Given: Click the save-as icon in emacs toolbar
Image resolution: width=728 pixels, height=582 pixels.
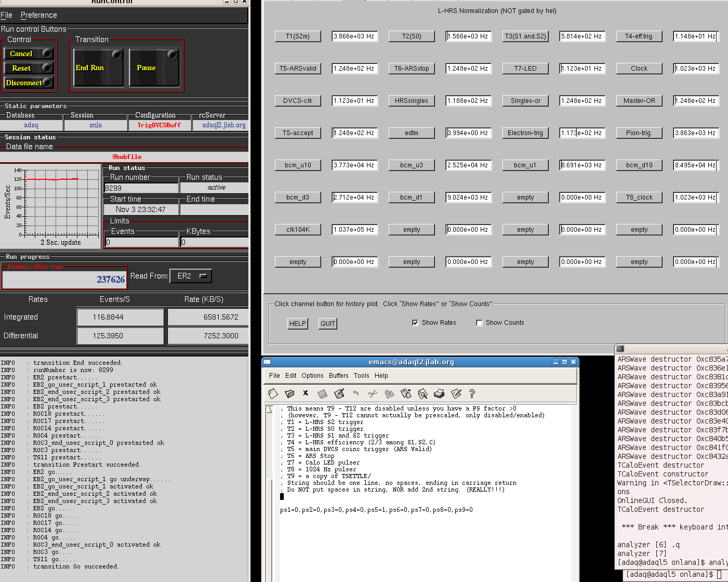Looking at the screenshot, I should tap(339, 394).
